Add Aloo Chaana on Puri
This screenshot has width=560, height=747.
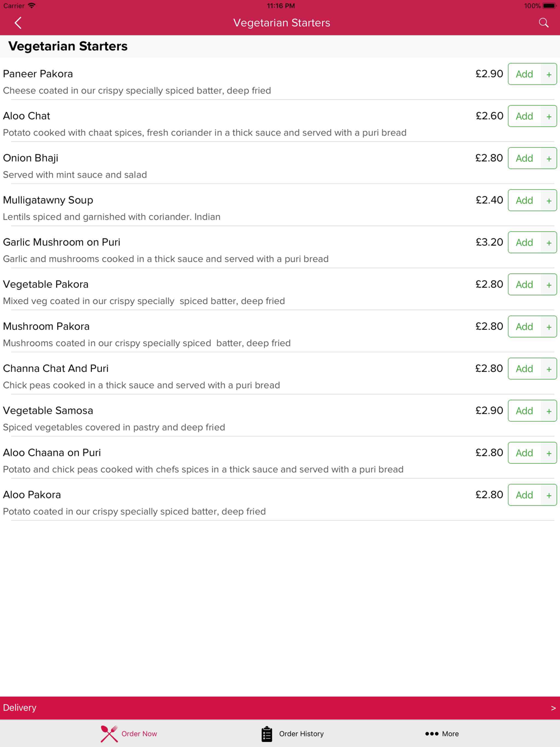coord(524,453)
